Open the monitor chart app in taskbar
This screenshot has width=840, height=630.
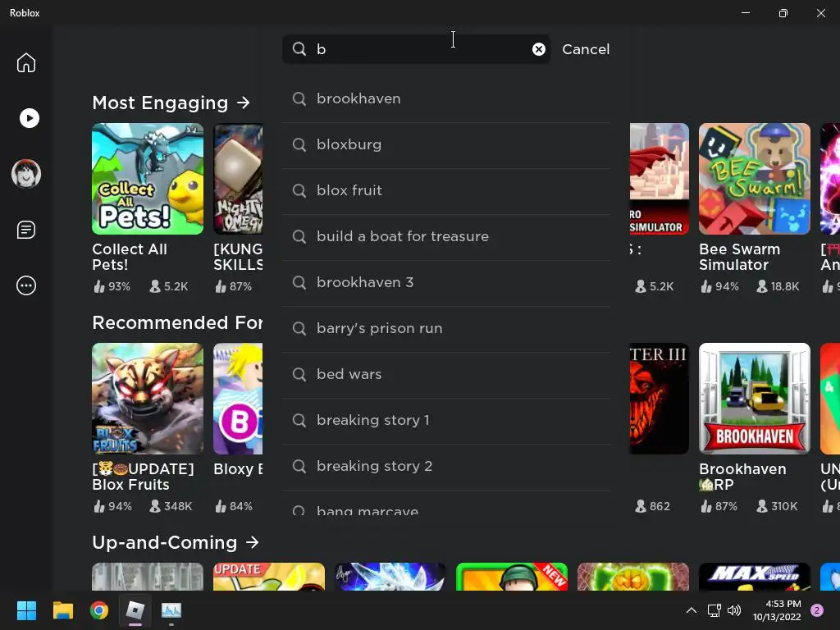[171, 610]
